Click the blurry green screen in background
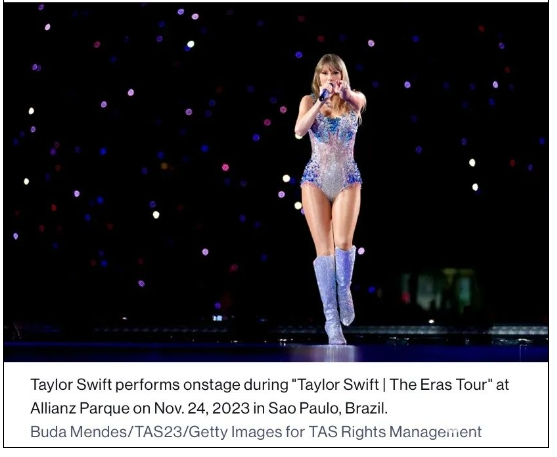This screenshot has height=457, width=557. [x=440, y=290]
